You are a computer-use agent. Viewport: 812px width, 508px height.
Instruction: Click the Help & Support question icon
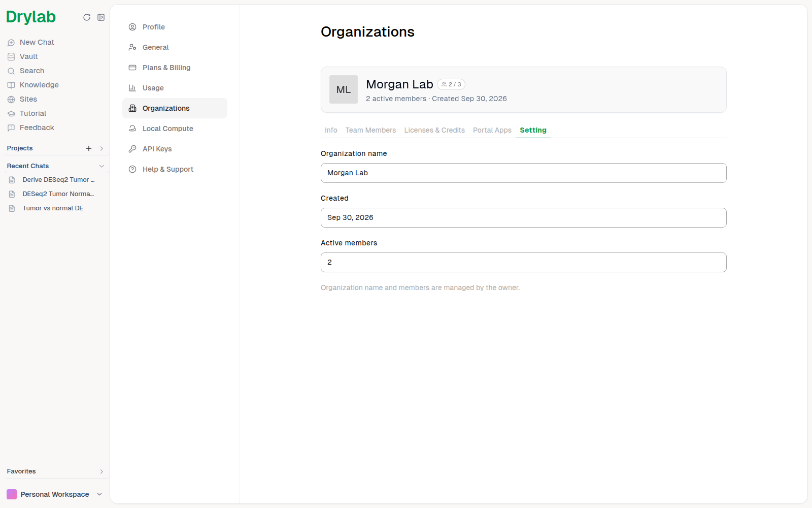click(x=132, y=169)
